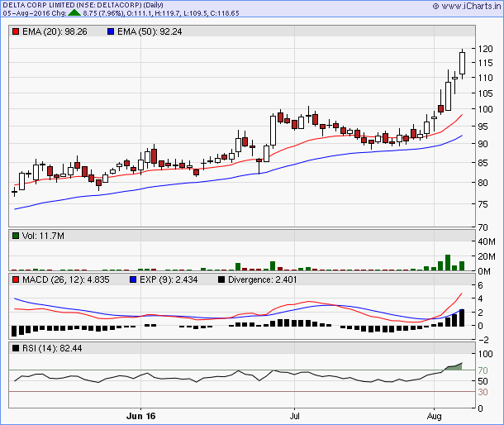Viewport: 504px width, 425px height.
Task: Click the shaded green RSI overbought area
Action: 456,367
